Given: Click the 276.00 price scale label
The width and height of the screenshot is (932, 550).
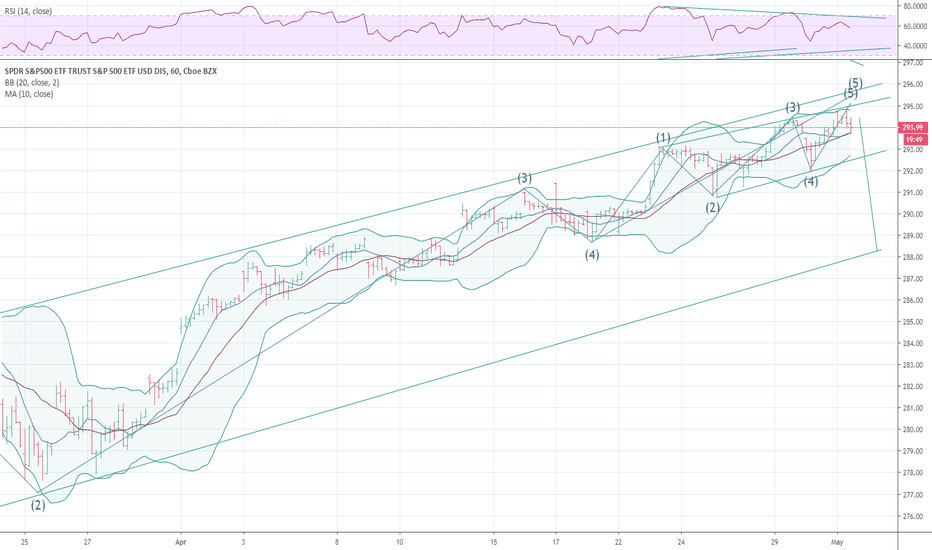Looking at the screenshot, I should [912, 516].
